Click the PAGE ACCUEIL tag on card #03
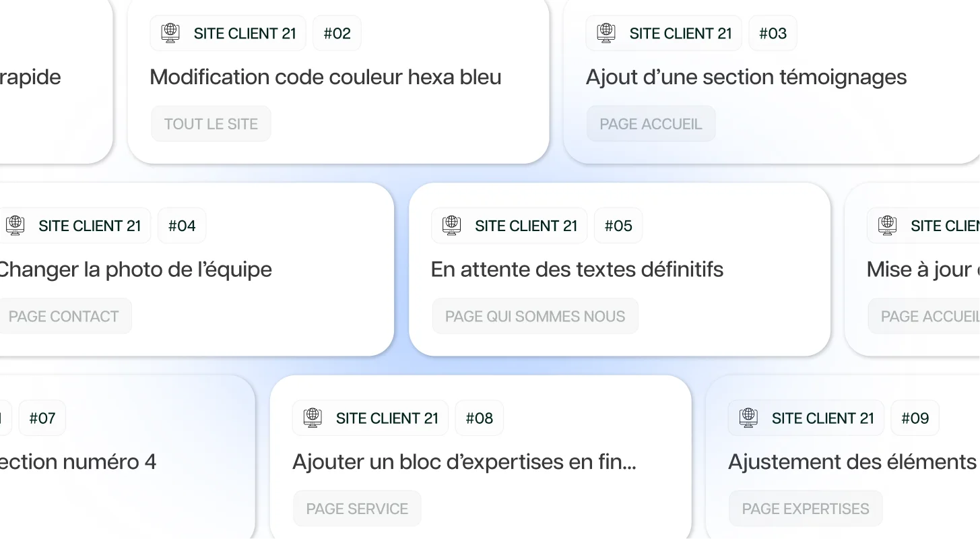 [x=651, y=124]
